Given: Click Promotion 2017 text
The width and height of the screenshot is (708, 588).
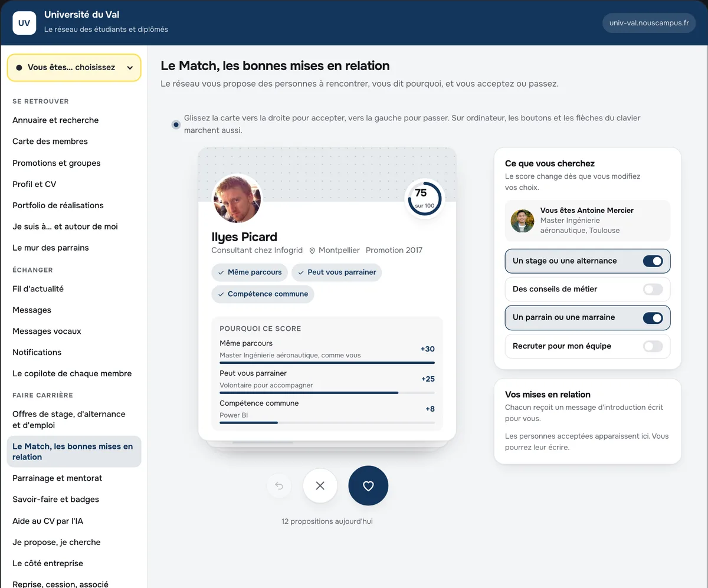Looking at the screenshot, I should tap(394, 251).
